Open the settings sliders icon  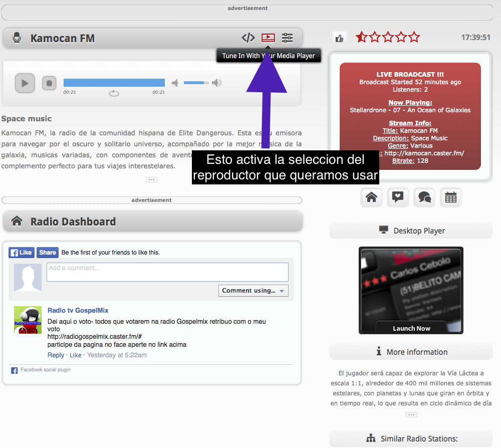(287, 38)
